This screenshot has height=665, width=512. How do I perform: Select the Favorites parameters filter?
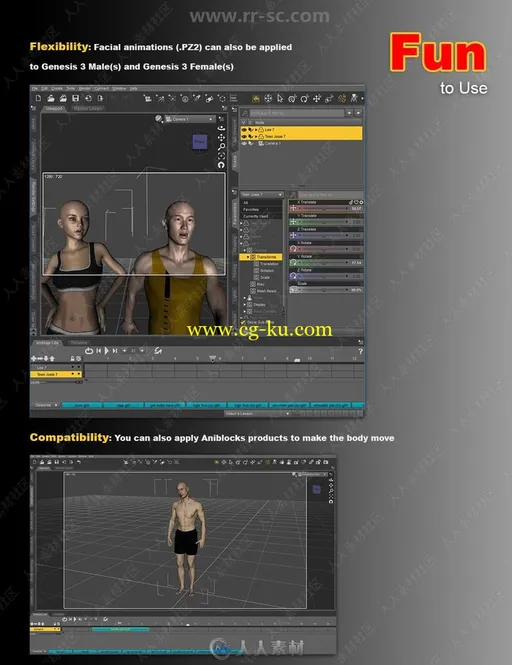tap(261, 210)
